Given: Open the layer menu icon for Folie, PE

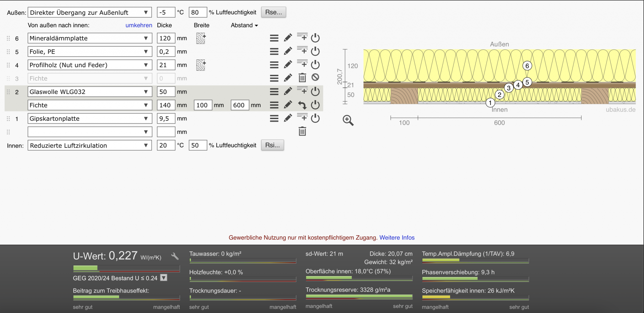Looking at the screenshot, I should click(274, 51).
